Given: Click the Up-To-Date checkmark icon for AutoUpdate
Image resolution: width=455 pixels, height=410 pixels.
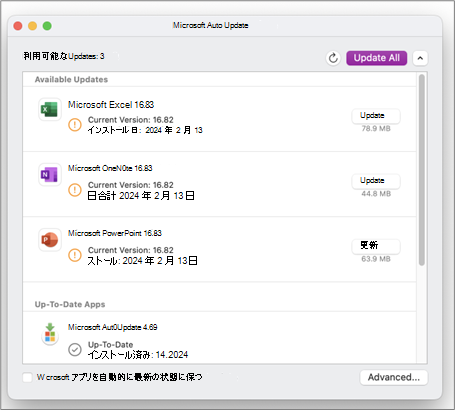Looking at the screenshot, I should (x=75, y=350).
